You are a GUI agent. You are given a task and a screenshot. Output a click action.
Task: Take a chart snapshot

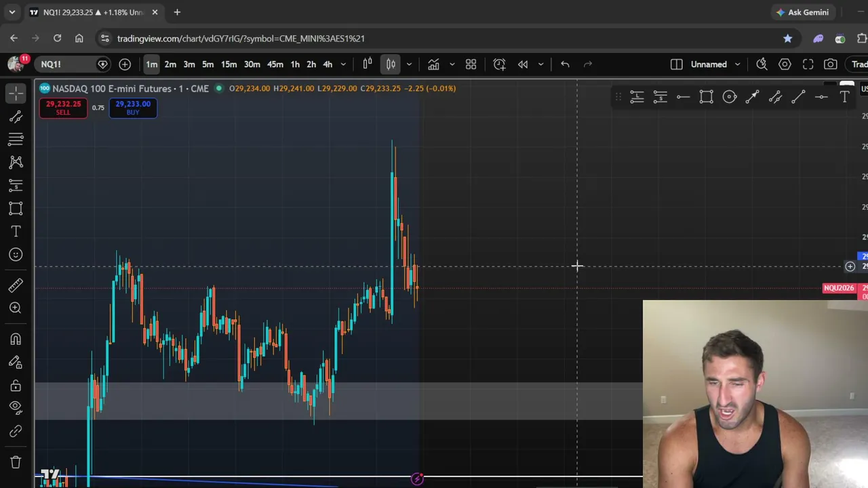[x=831, y=64]
